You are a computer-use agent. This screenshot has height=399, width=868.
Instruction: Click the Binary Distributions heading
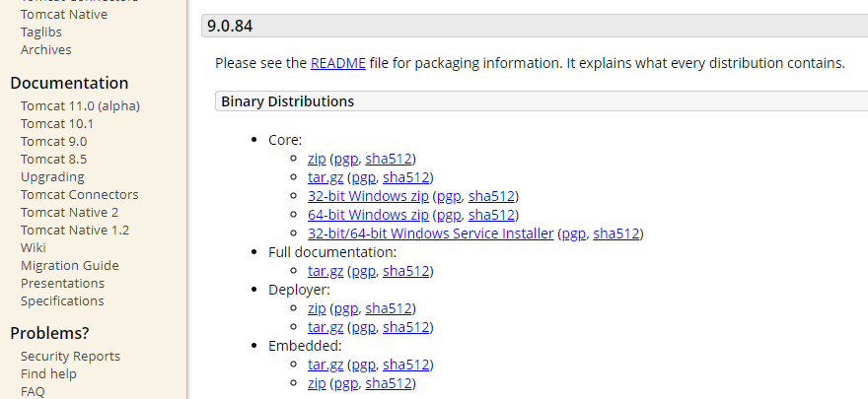click(287, 101)
